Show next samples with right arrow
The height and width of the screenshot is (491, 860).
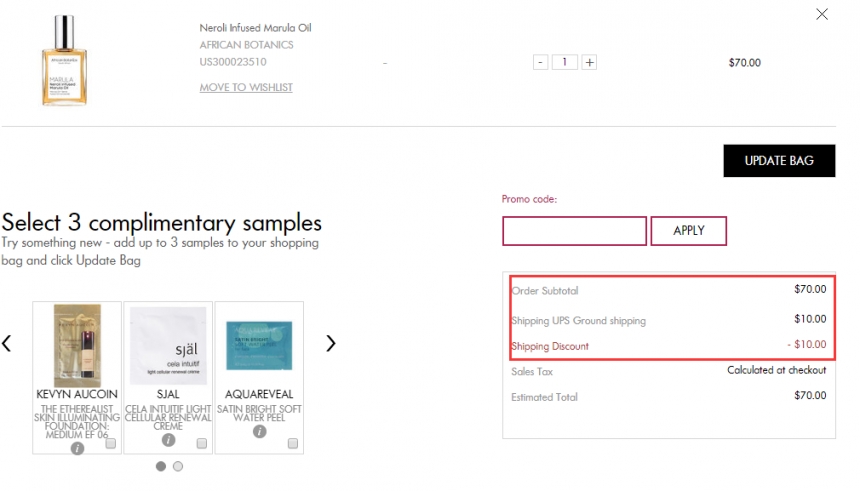330,343
